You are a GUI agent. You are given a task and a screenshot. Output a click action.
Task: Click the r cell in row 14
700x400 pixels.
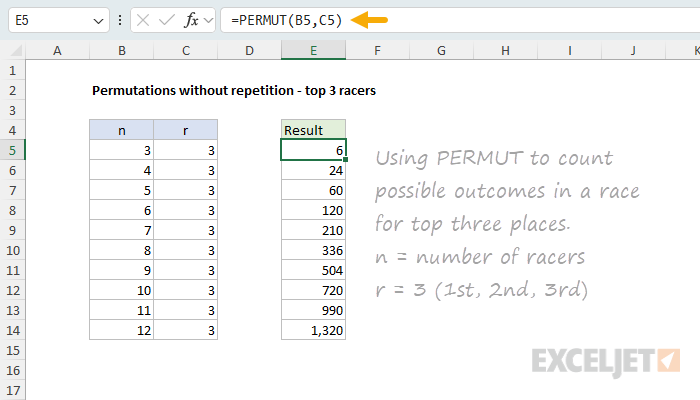(186, 330)
